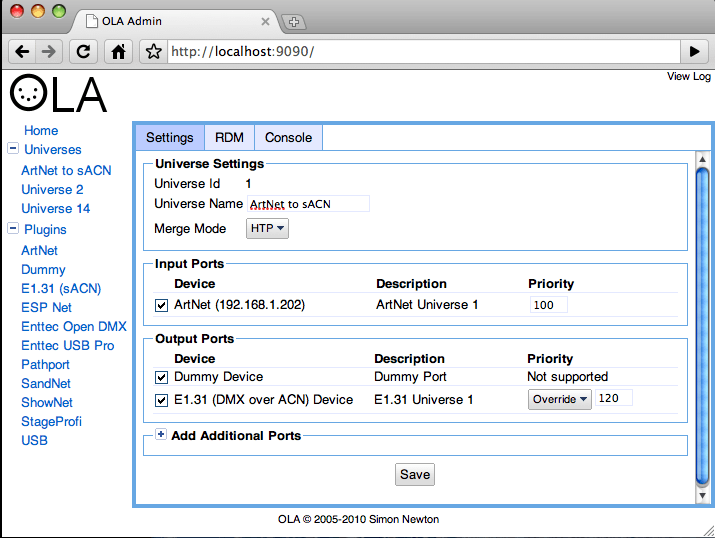This screenshot has width=715, height=538.
Task: Open the Enttec Open DMX plugin
Action: 74,326
